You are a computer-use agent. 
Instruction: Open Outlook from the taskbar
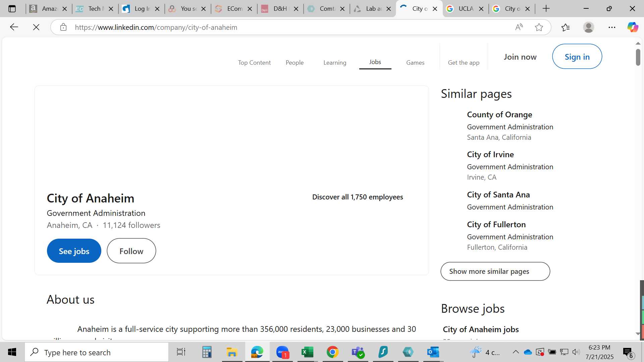click(x=433, y=352)
